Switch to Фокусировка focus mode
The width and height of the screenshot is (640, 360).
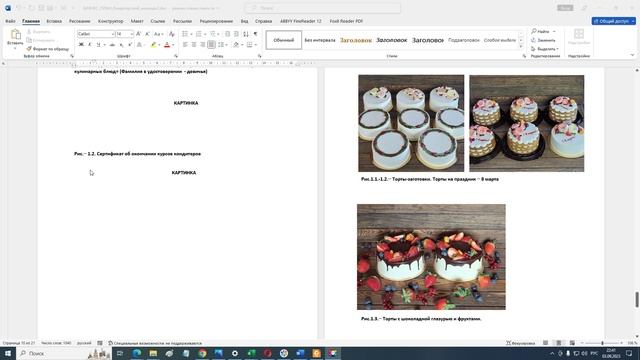[x=521, y=343]
